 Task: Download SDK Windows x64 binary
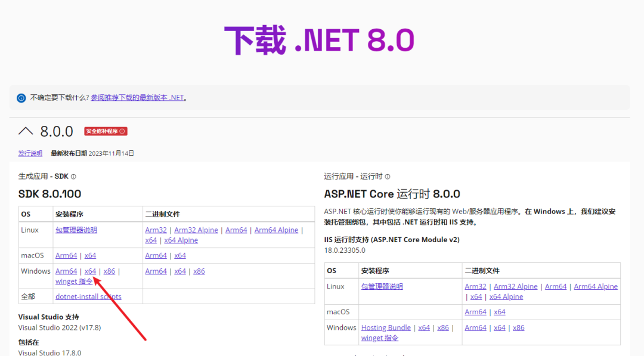(x=180, y=271)
